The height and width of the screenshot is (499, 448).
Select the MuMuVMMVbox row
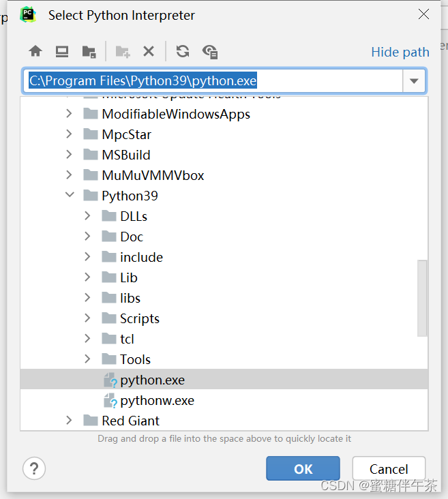[224, 175]
